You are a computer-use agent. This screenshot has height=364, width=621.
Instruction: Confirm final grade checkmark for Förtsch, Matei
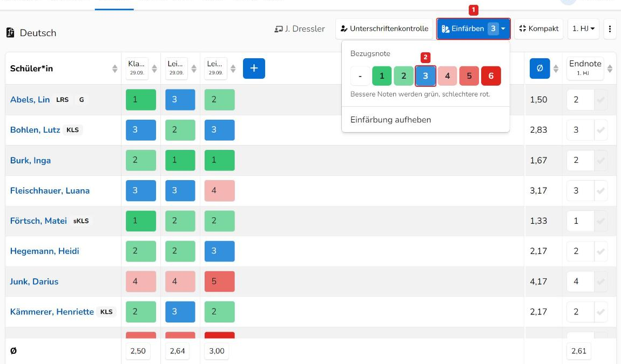click(x=600, y=221)
